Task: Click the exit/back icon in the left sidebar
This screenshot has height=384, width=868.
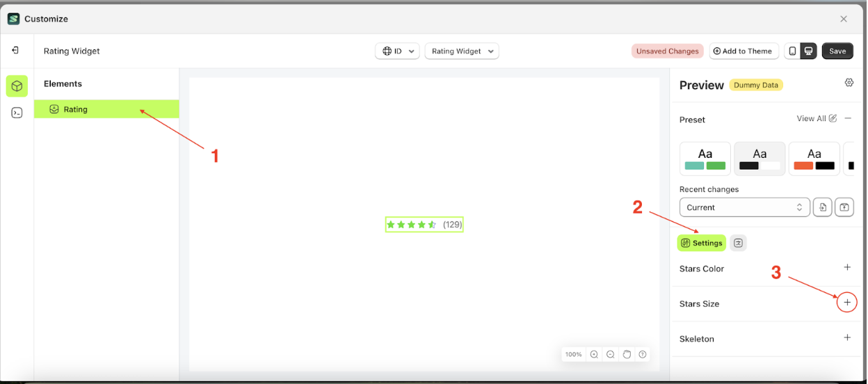Action: 15,51
